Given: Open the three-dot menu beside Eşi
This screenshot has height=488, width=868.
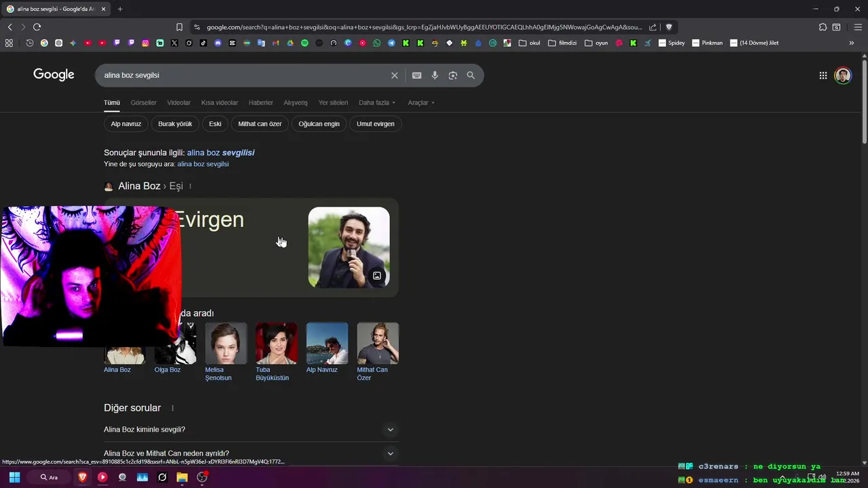Looking at the screenshot, I should 190,186.
